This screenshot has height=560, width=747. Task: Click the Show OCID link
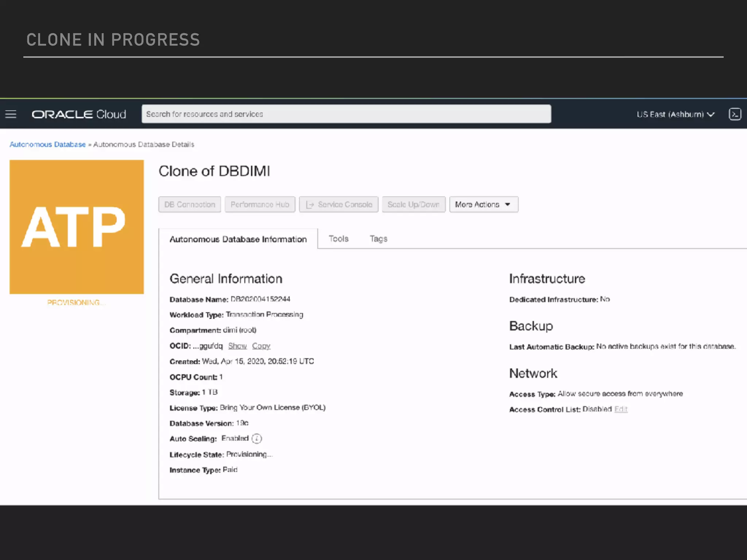(x=237, y=346)
